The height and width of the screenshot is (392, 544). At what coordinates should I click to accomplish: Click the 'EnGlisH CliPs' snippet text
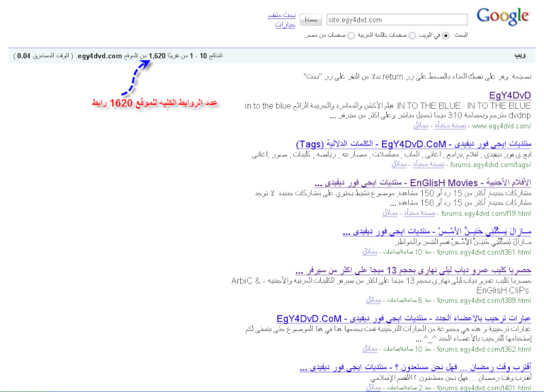click(x=503, y=290)
